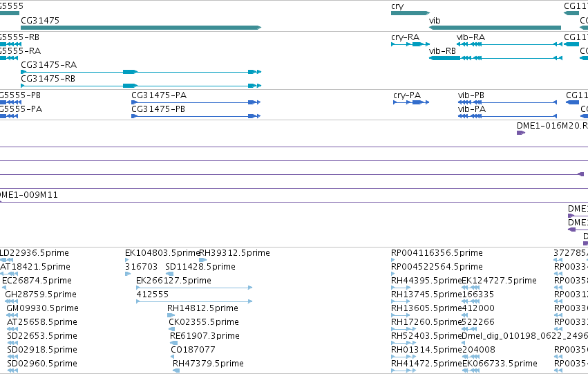588x374 pixels.
Task: Click RH52403.5prime EST label
Action: coord(426,336)
